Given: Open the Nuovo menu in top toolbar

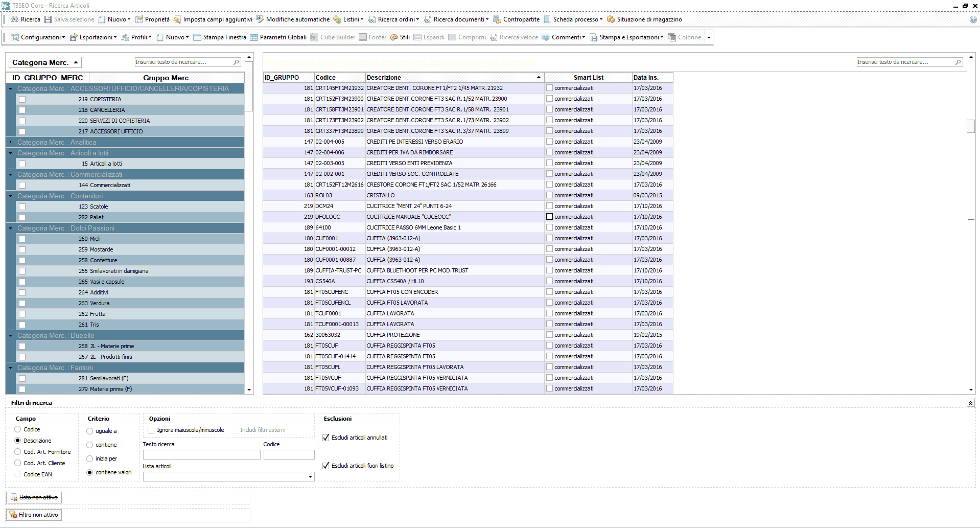Looking at the screenshot, I should click(x=114, y=19).
